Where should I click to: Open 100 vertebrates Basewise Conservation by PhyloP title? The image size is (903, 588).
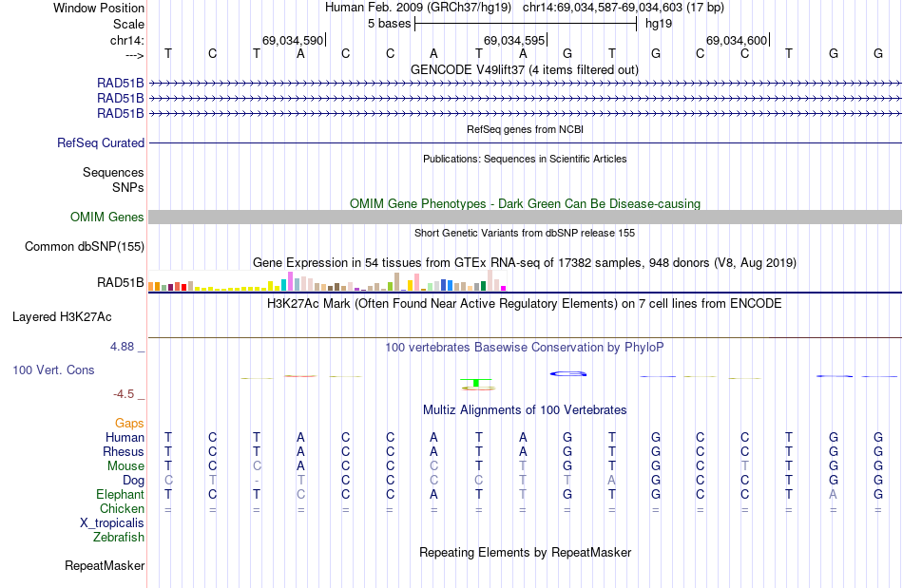coord(525,348)
